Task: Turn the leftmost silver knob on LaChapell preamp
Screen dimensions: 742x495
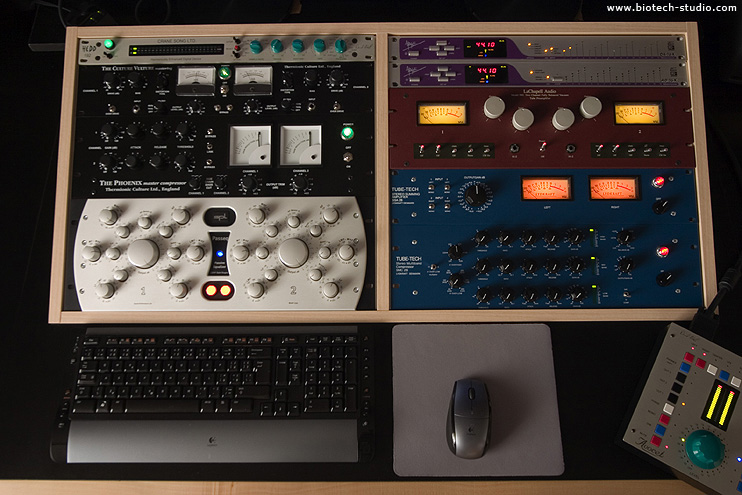Action: pos(494,107)
